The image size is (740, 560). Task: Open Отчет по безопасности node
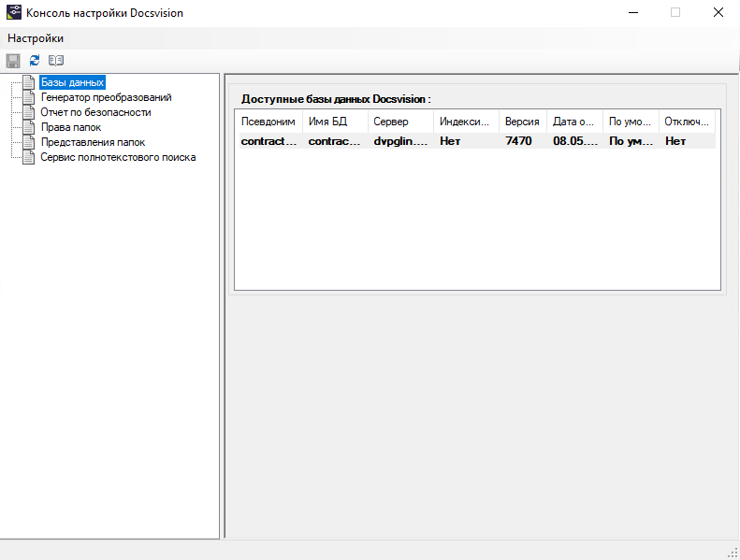(x=95, y=112)
